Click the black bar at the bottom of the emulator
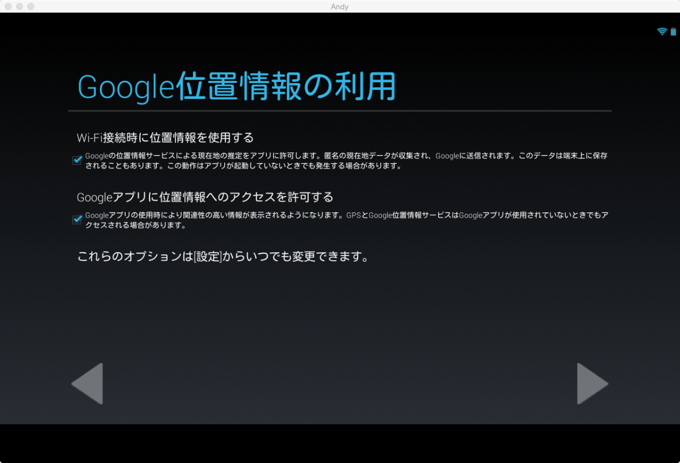Viewport: 680px width, 463px height. [x=340, y=442]
